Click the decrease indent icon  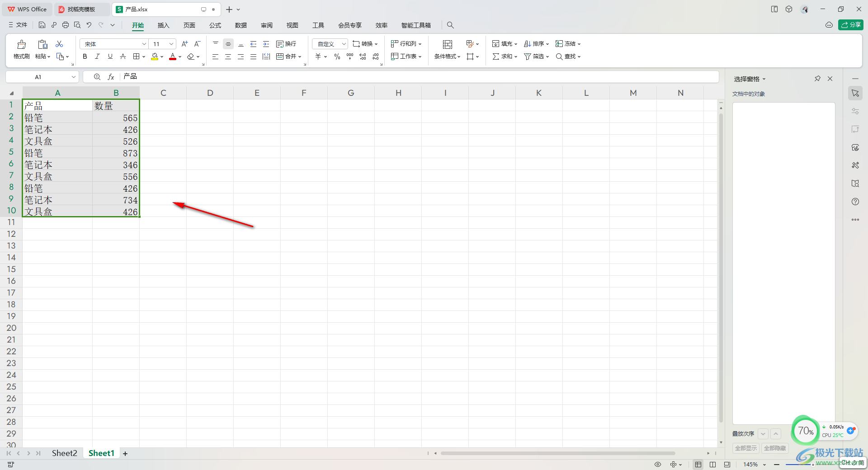254,44
